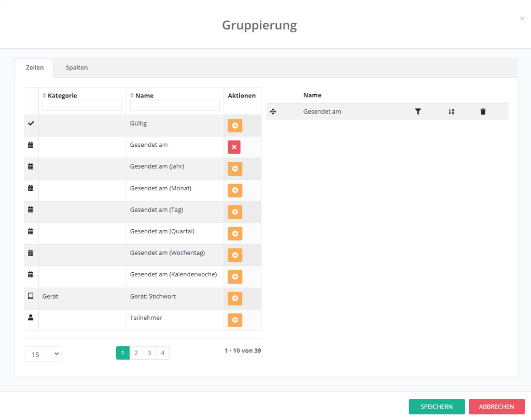
Task: Remove Gesendet am with red X button
Action: (234, 147)
